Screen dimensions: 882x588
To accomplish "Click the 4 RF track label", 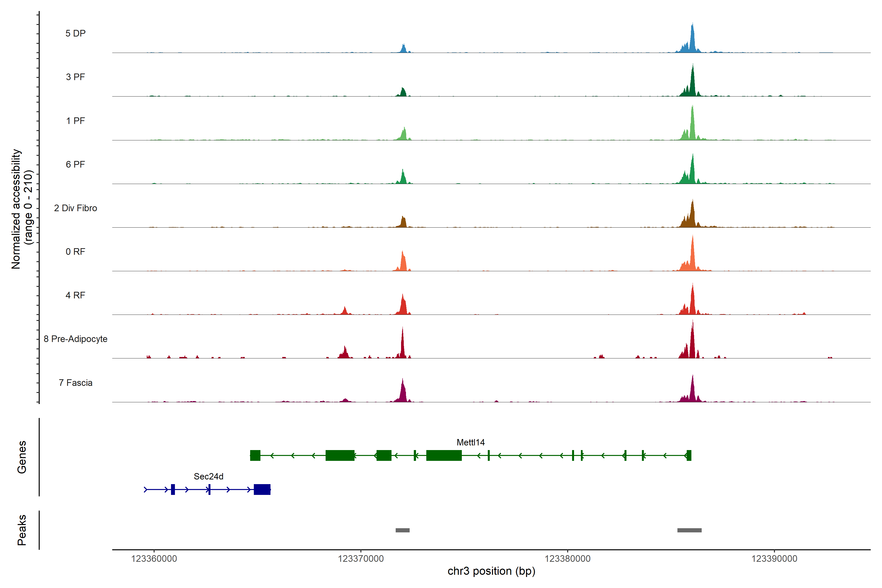I will click(x=75, y=295).
